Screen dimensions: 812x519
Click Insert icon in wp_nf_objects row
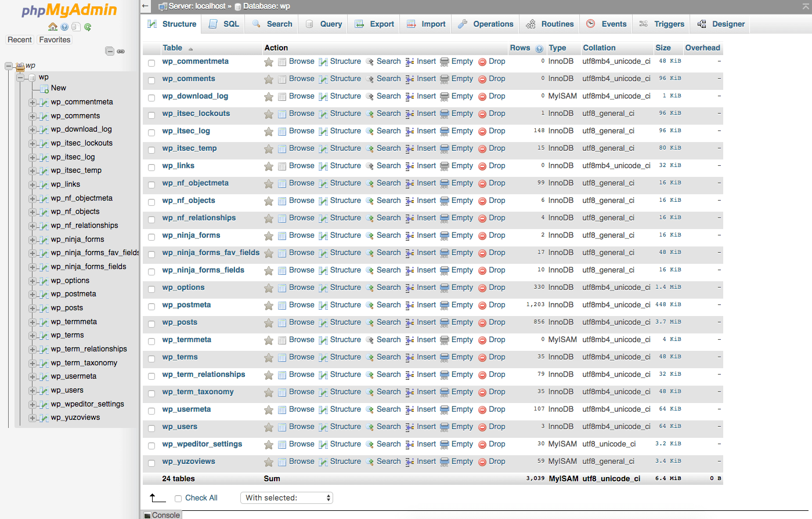[410, 201]
